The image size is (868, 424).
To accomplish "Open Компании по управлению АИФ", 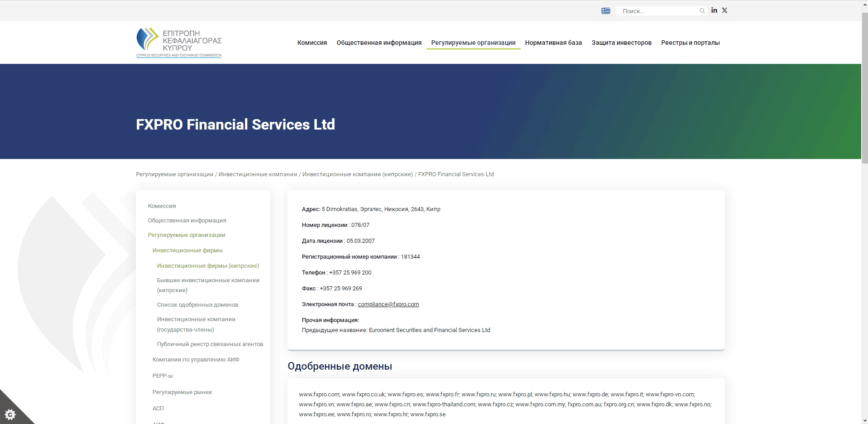I will 196,360.
